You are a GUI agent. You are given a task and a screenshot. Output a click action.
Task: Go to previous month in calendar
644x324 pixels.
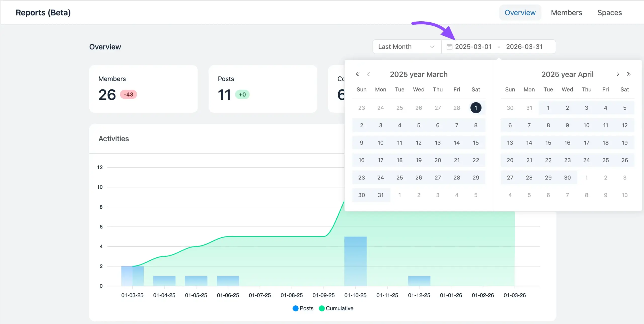click(x=369, y=74)
